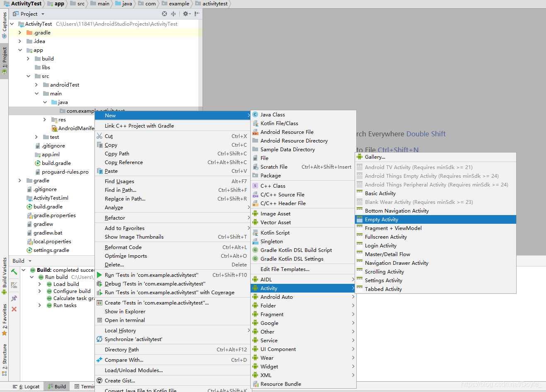This screenshot has height=392, width=546.
Task: Open the Fragment submenu entry
Action: tap(303, 314)
